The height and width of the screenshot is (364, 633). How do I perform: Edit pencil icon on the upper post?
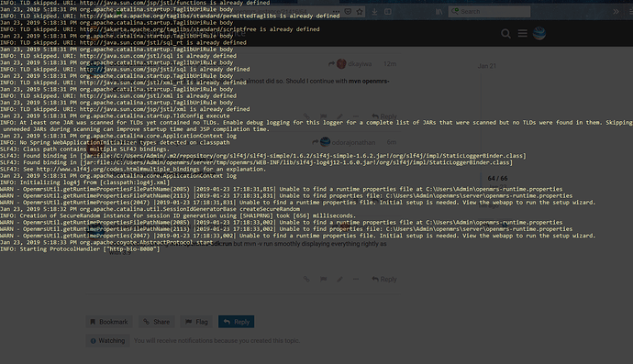(x=340, y=116)
